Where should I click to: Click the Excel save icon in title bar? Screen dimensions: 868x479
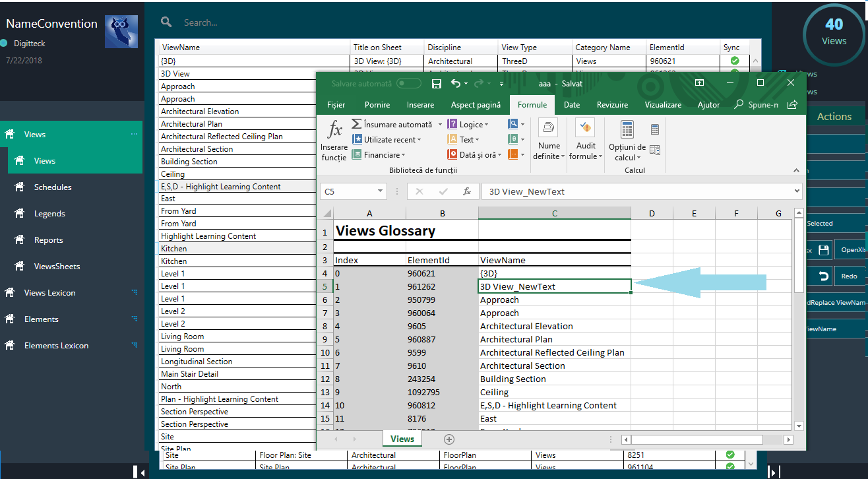[x=436, y=84]
